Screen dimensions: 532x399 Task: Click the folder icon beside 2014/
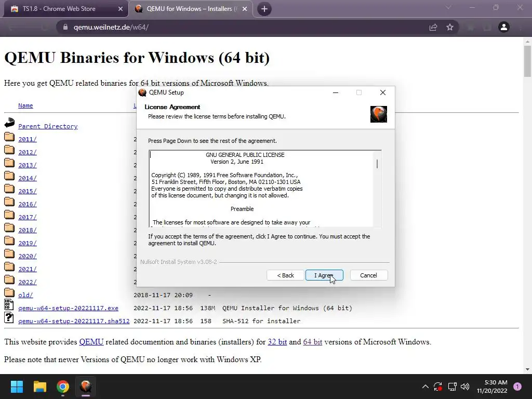click(x=9, y=176)
